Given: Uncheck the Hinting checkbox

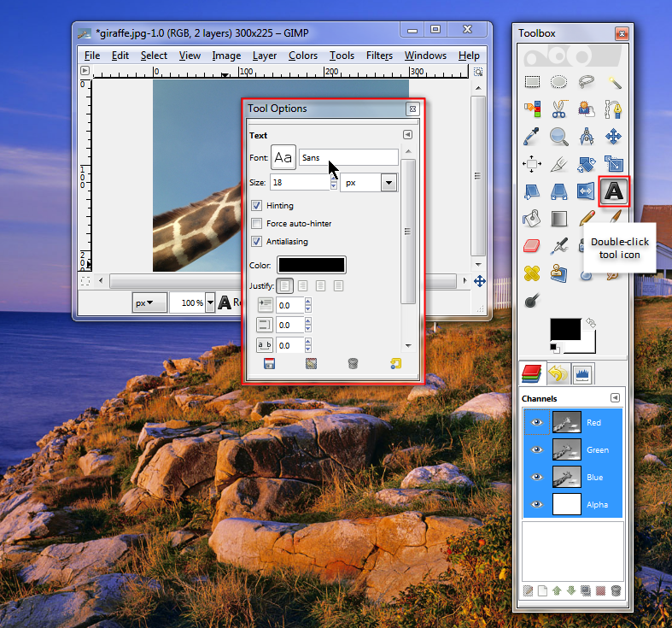Looking at the screenshot, I should [256, 206].
